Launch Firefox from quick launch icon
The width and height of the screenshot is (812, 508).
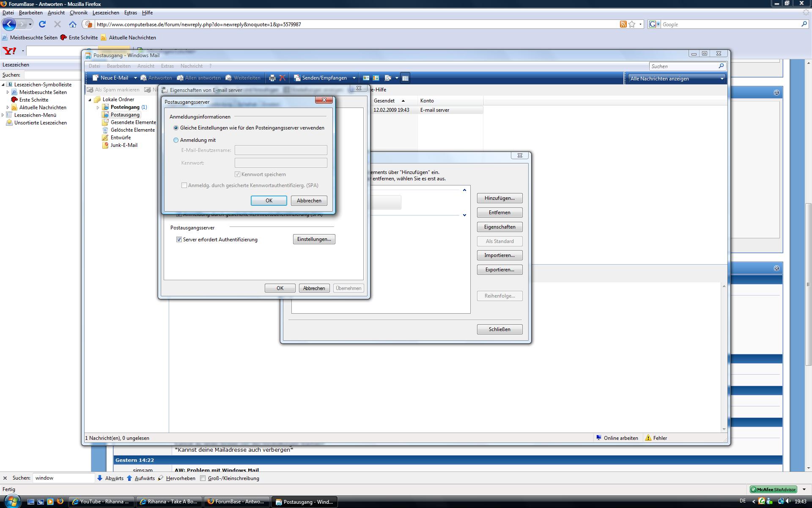[x=60, y=502]
